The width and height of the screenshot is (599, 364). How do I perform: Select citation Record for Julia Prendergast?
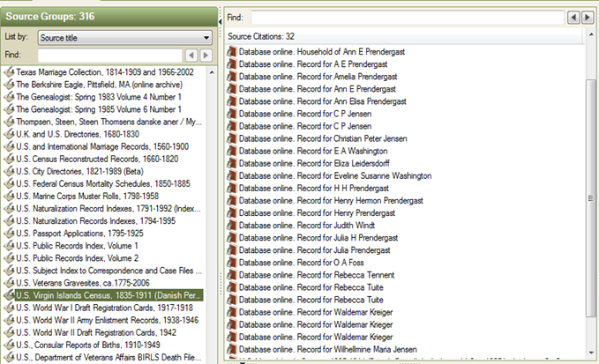click(x=315, y=250)
